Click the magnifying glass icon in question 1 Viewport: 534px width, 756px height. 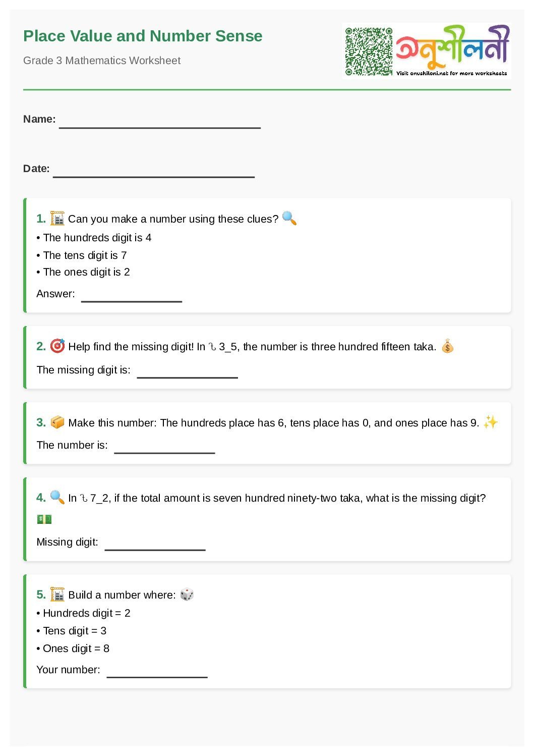[289, 219]
